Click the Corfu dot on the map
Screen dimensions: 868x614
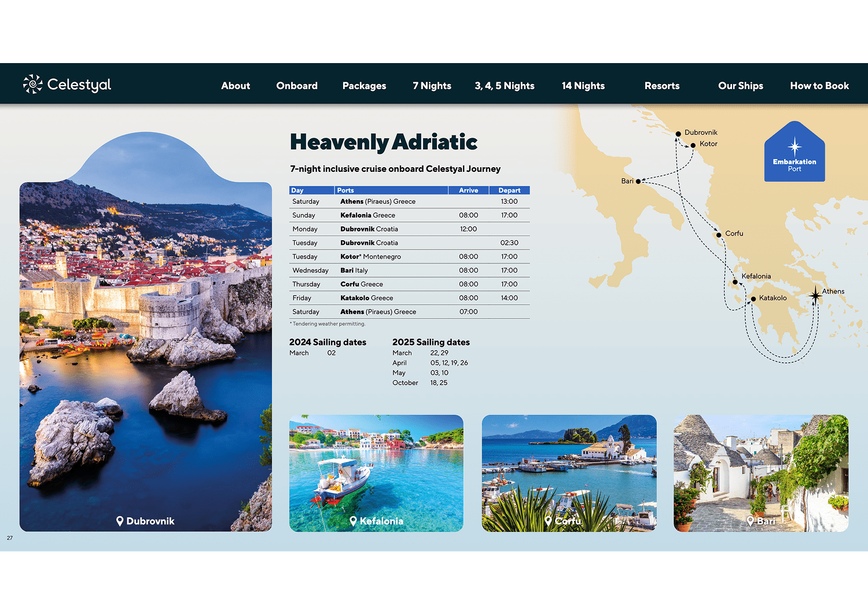pyautogui.click(x=719, y=234)
